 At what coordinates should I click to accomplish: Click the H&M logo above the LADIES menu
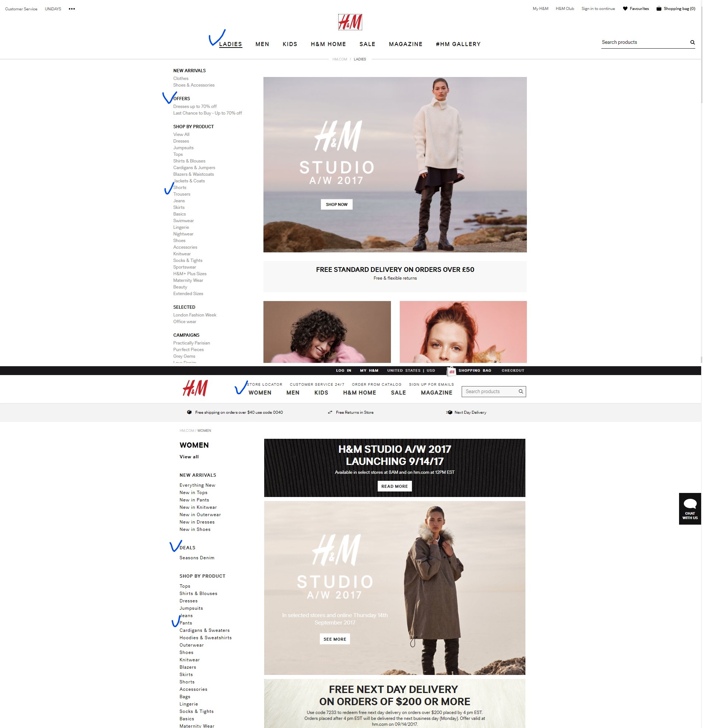click(350, 22)
